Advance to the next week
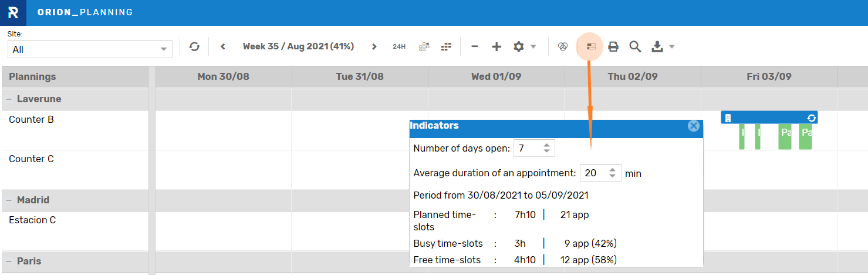This screenshot has height=275, width=868. point(374,46)
